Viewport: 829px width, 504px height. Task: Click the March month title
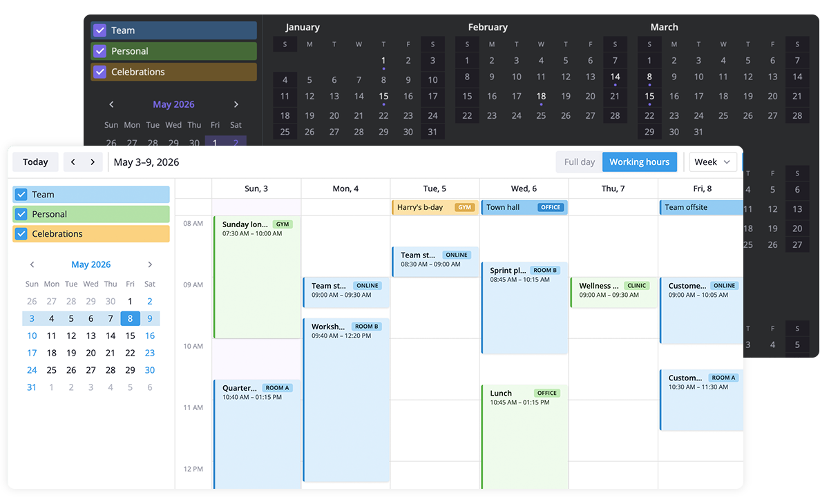(664, 27)
